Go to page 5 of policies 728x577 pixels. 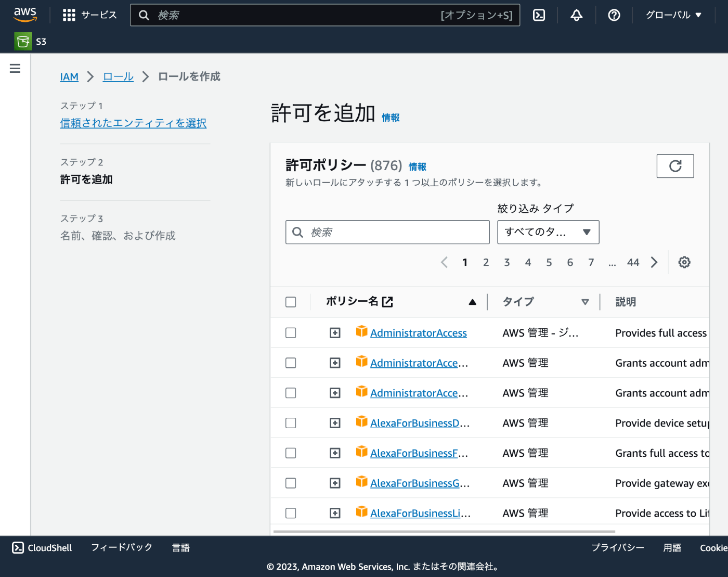click(549, 262)
